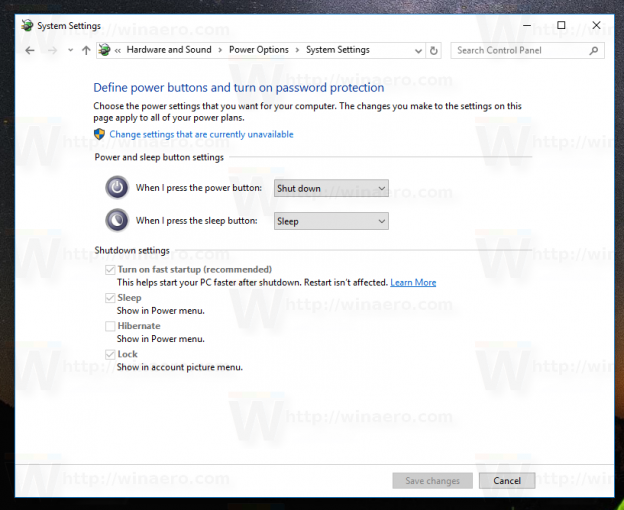The image size is (624, 510).
Task: Open Hardware and Sound breadcrumb
Action: 169,50
